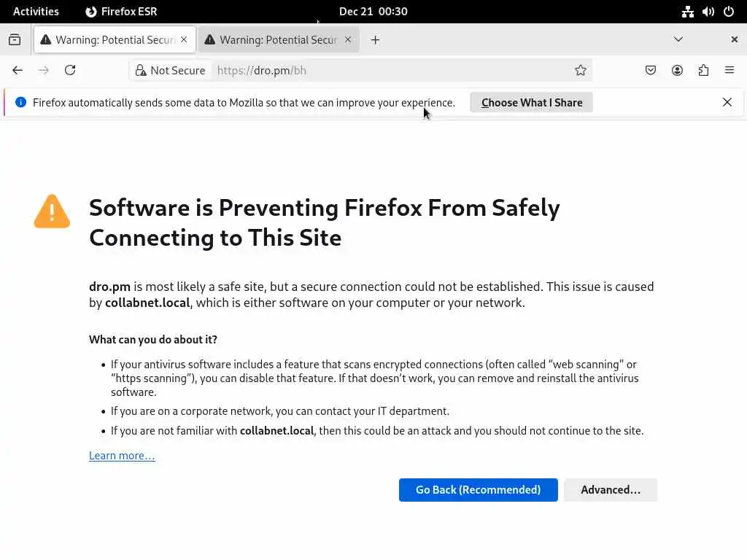Image resolution: width=747 pixels, height=560 pixels.
Task: Click the URL address field
Action: pos(387,70)
